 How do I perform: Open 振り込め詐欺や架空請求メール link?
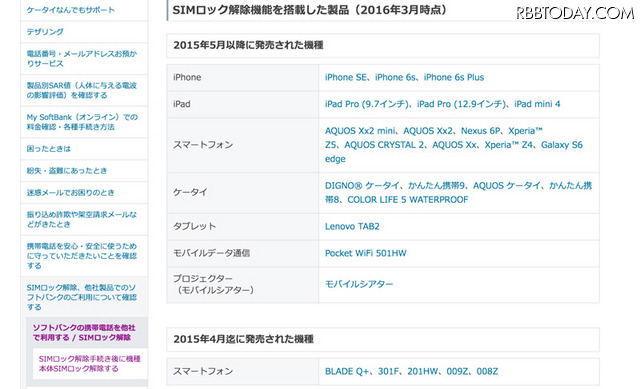click(x=82, y=219)
